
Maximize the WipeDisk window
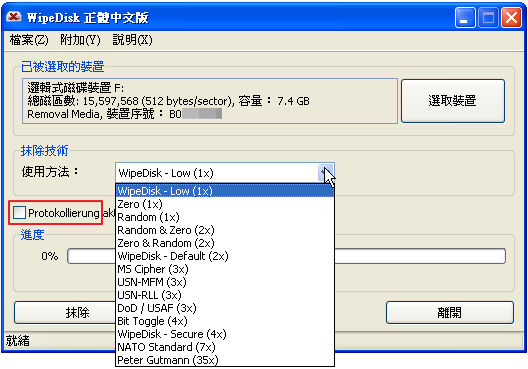click(x=488, y=17)
